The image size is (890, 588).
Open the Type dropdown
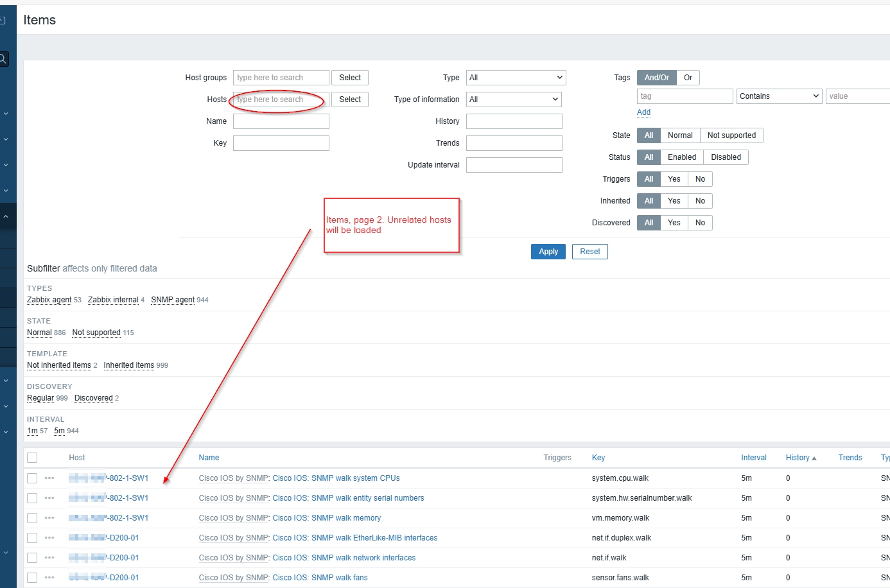coord(516,78)
